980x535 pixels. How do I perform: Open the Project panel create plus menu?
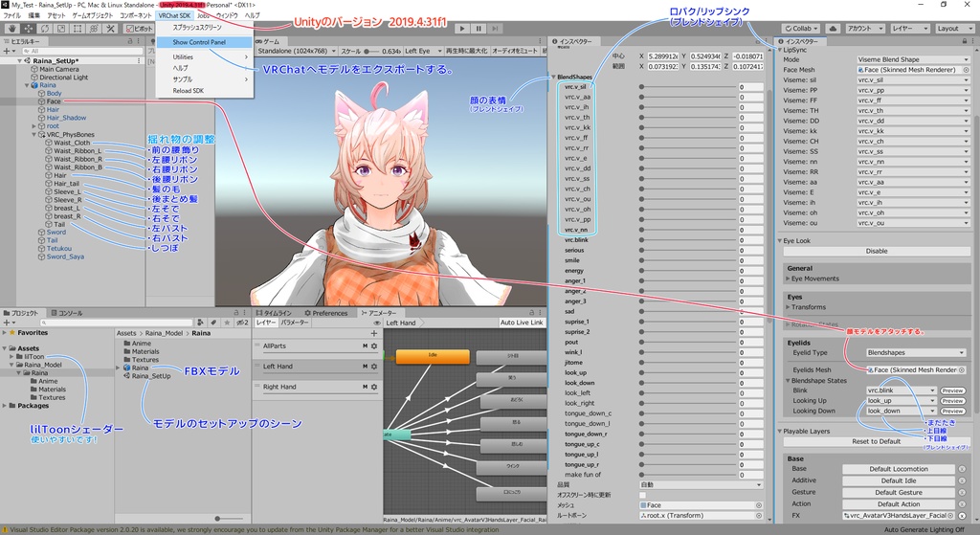tap(8, 323)
